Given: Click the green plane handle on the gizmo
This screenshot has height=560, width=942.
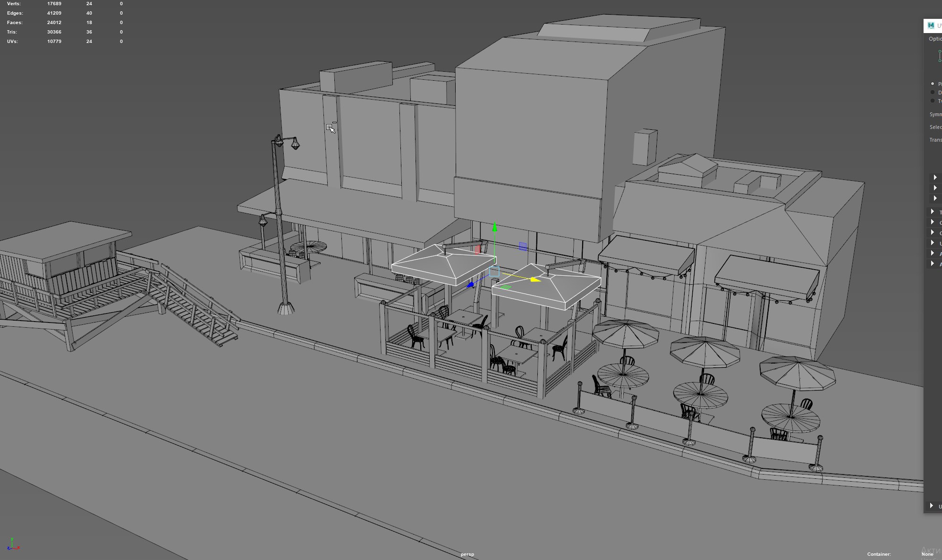Looking at the screenshot, I should click(506, 287).
